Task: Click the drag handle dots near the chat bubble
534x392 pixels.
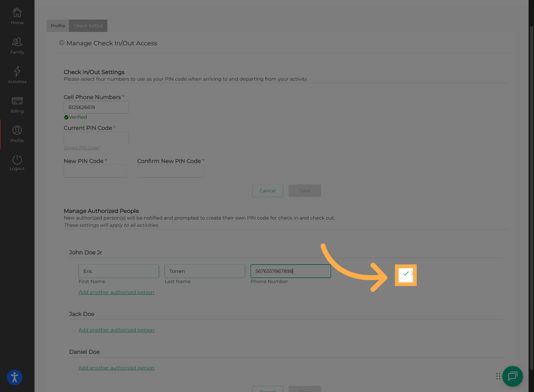Action: (x=498, y=376)
